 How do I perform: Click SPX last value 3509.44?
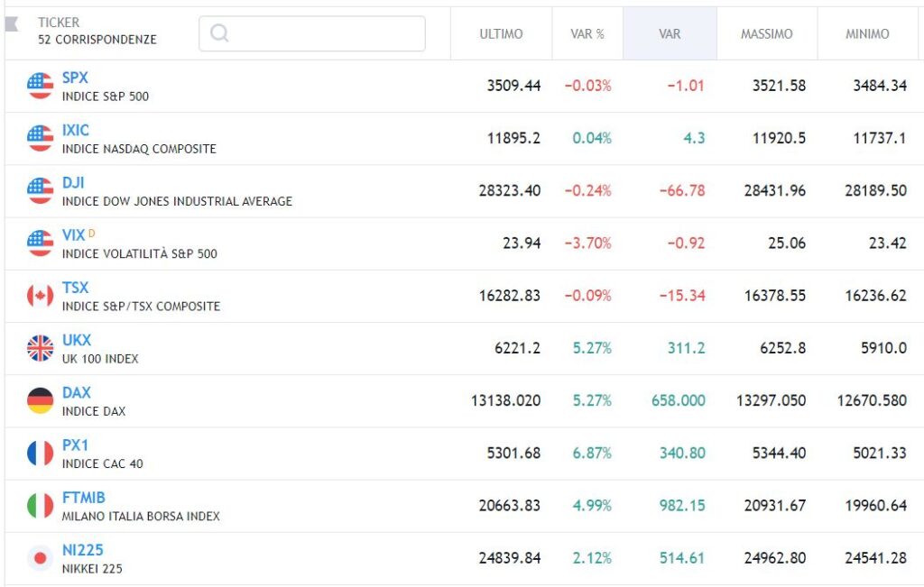(x=513, y=86)
